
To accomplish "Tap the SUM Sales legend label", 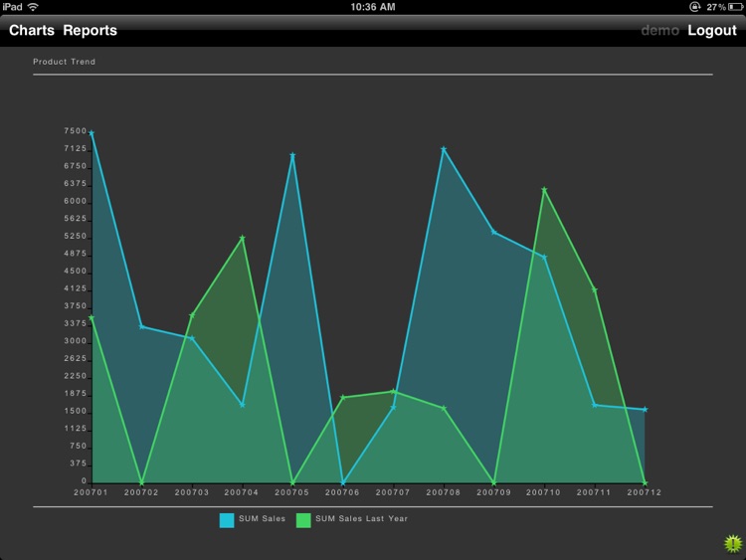I will [x=263, y=518].
